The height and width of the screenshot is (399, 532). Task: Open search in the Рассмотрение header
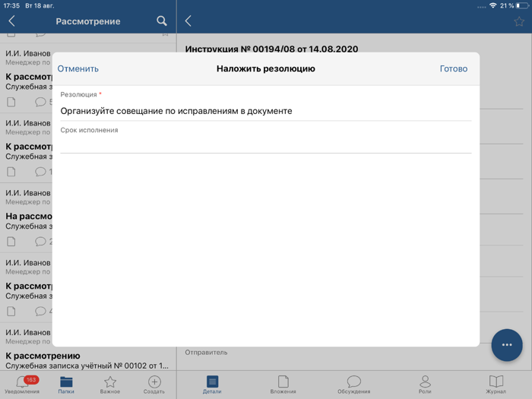tap(162, 21)
